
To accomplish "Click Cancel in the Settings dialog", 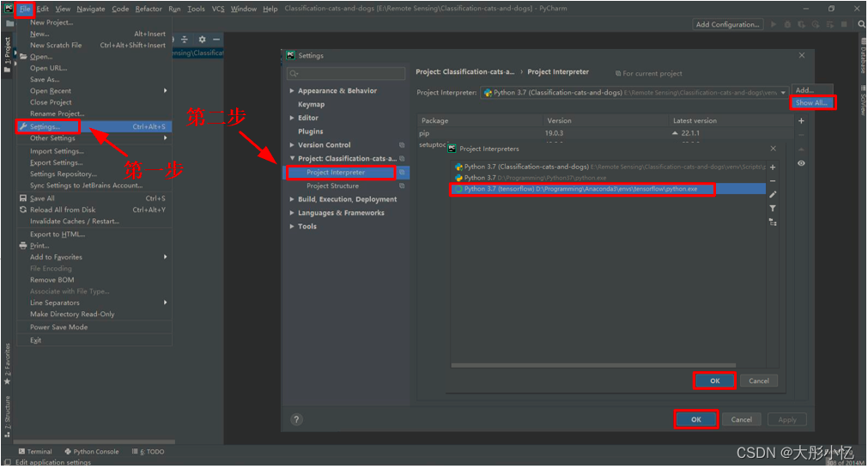I will pyautogui.click(x=741, y=420).
